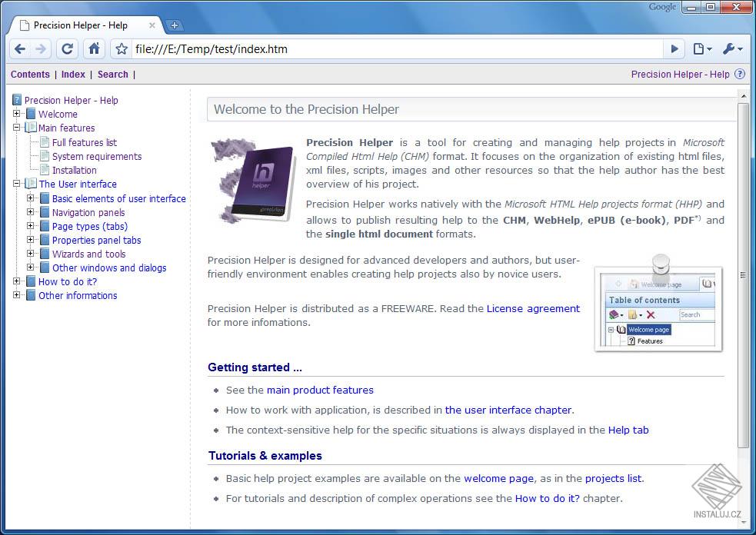Click the Page types (tabs) book icon
Image resolution: width=756 pixels, height=535 pixels.
45,226
